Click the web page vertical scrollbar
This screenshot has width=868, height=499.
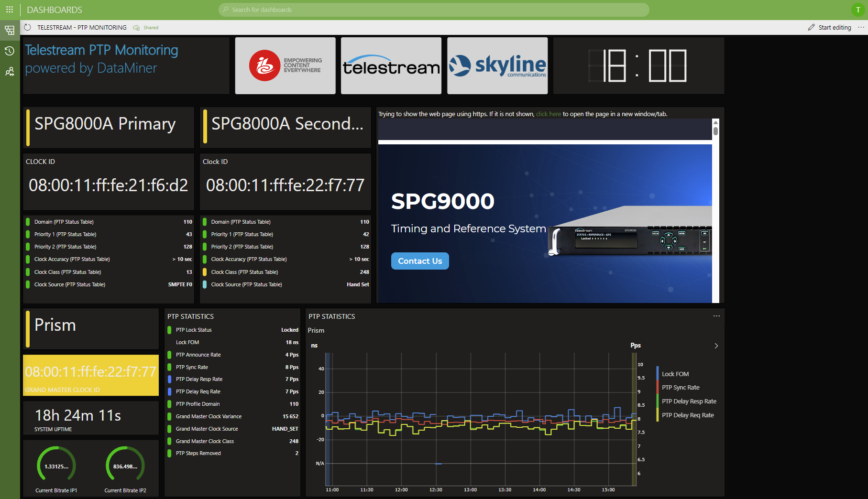(x=715, y=210)
